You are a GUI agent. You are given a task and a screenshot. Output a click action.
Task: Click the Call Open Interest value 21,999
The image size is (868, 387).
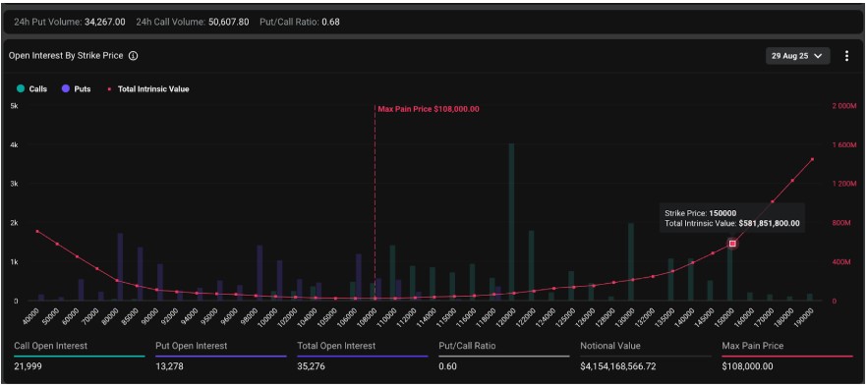coord(27,366)
